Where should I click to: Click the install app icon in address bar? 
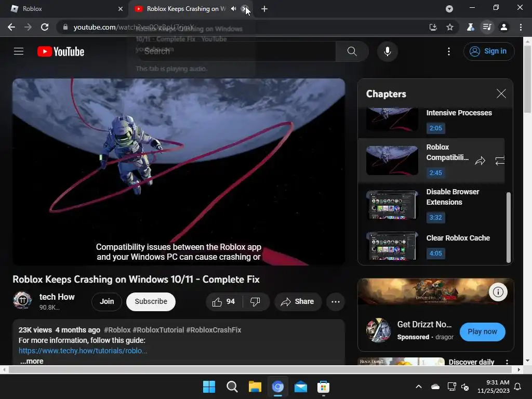tap(433, 27)
